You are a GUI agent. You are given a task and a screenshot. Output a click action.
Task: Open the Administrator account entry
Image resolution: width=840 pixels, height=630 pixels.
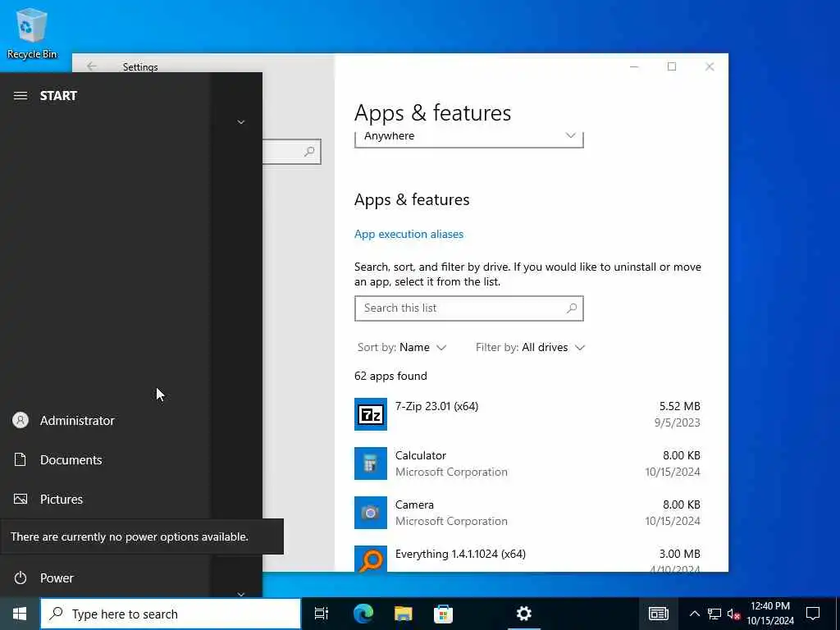point(104,421)
